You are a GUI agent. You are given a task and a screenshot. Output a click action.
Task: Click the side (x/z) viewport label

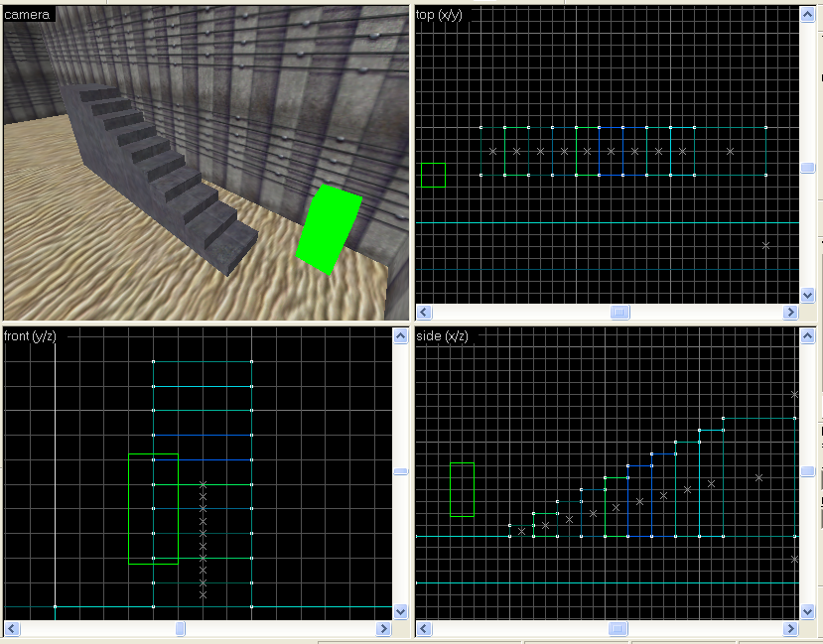(x=442, y=336)
